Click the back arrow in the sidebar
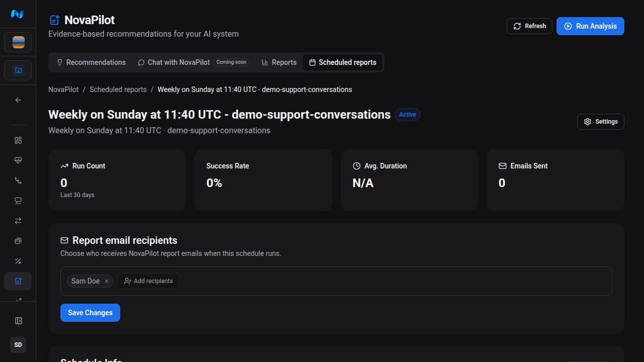The image size is (644, 362). coord(18,100)
